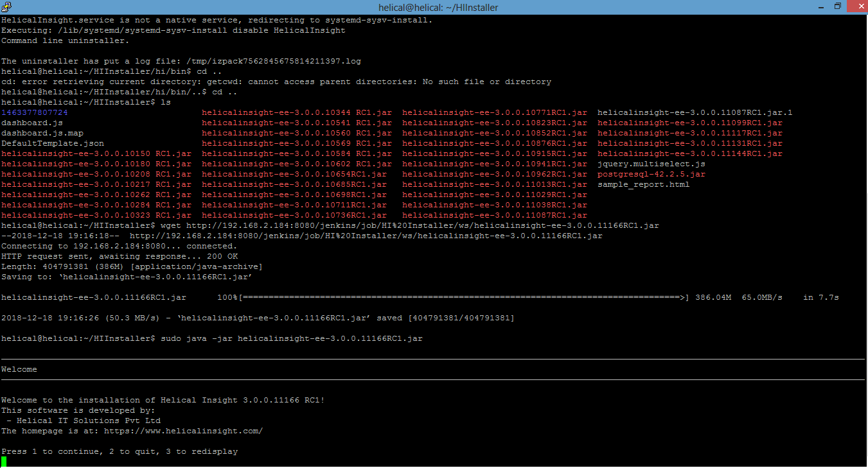Click the directory name '1463377807724'
The height and width of the screenshot is (468, 868).
(35, 112)
